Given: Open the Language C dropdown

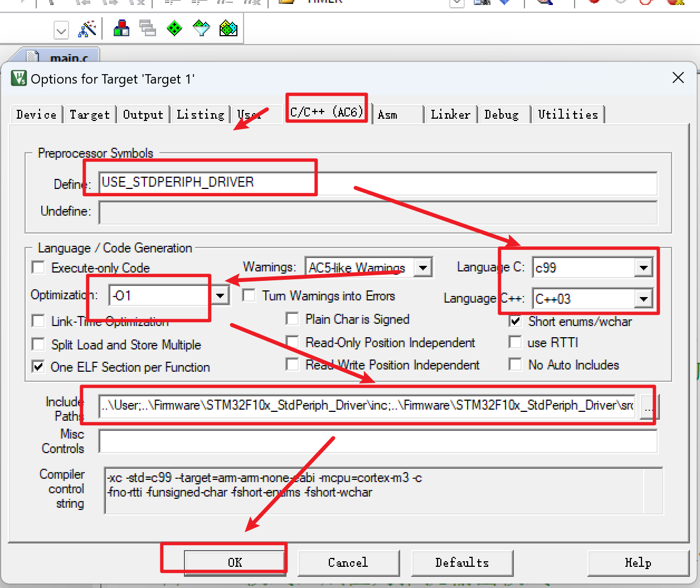Looking at the screenshot, I should click(644, 268).
